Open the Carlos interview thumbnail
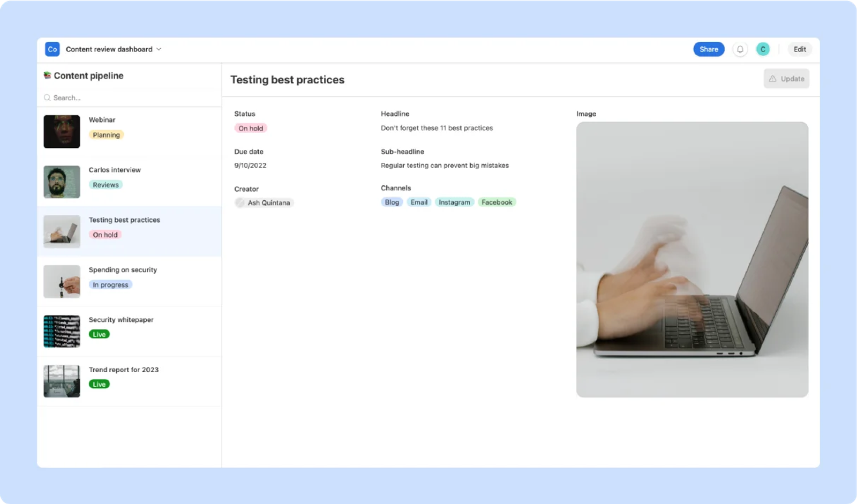This screenshot has height=504, width=857. (x=62, y=182)
